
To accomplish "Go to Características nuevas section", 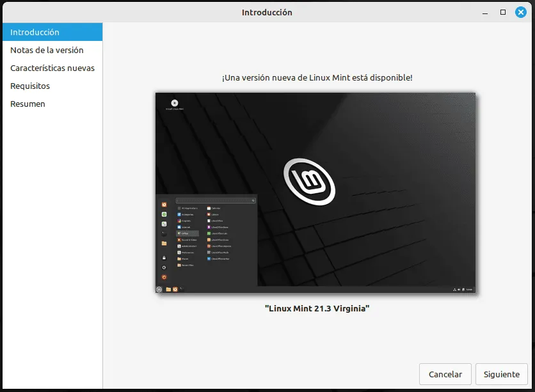I will click(52, 68).
